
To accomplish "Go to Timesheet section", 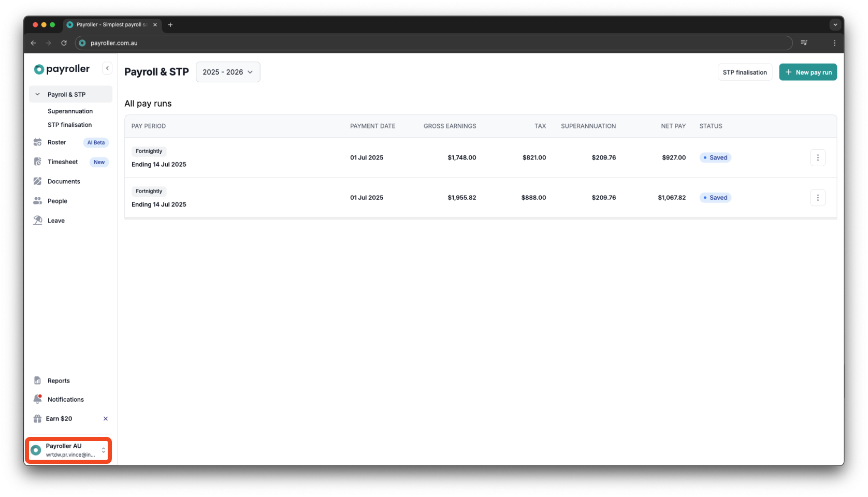I will click(63, 162).
